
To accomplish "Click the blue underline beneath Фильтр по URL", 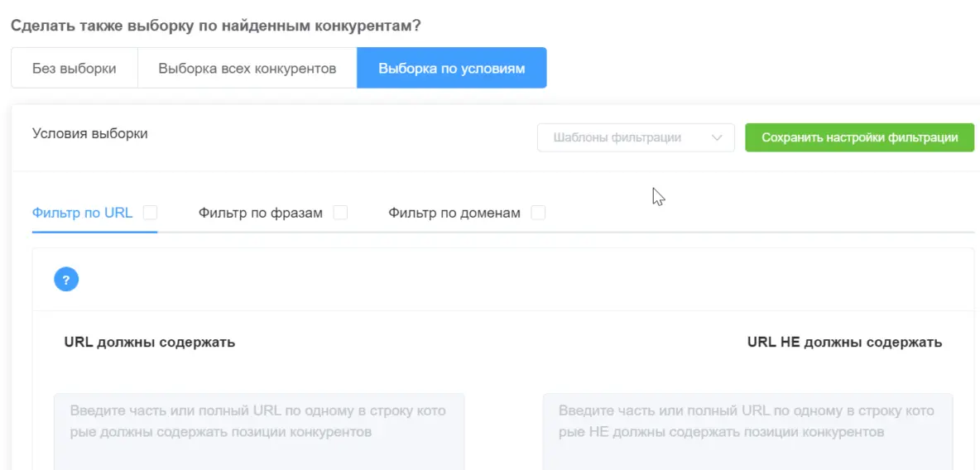I will pyautogui.click(x=94, y=232).
